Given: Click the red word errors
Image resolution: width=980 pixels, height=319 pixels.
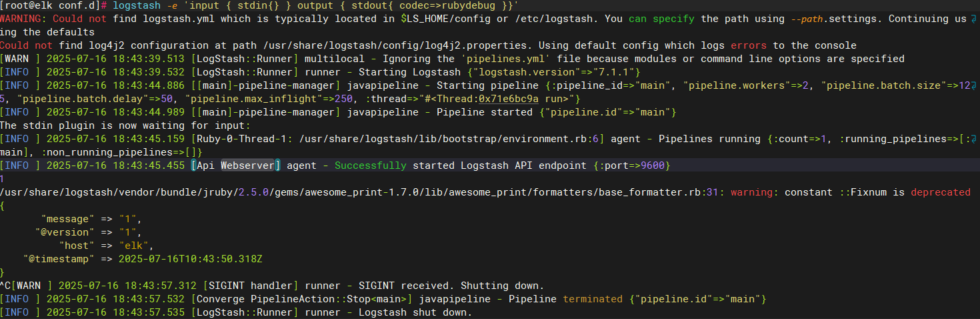Looking at the screenshot, I should tap(750, 45).
